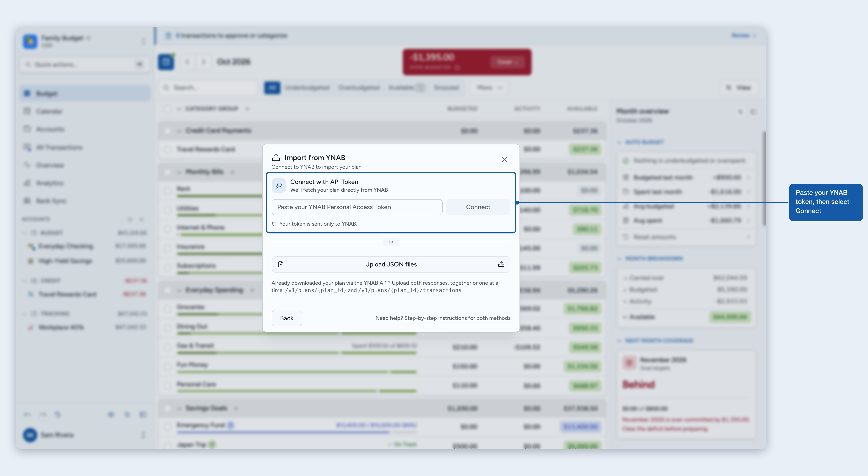Go to the next month arrow
Image resolution: width=868 pixels, height=476 pixels.
click(204, 62)
